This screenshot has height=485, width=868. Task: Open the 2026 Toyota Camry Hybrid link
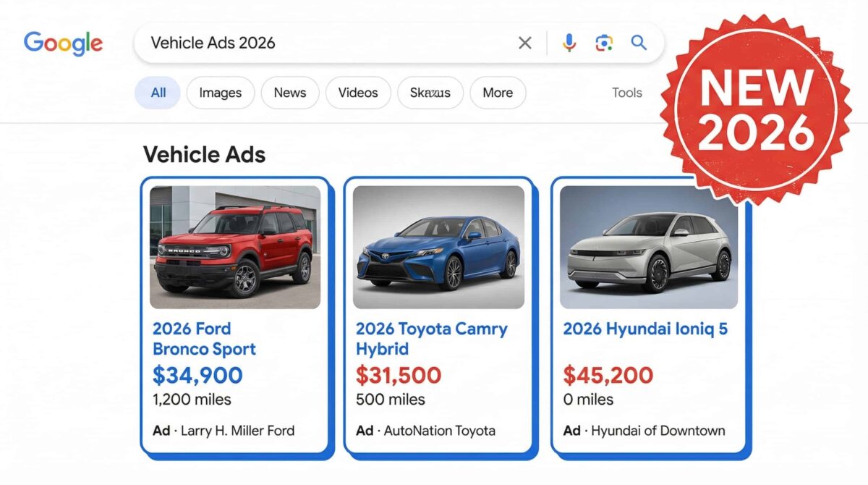point(431,339)
